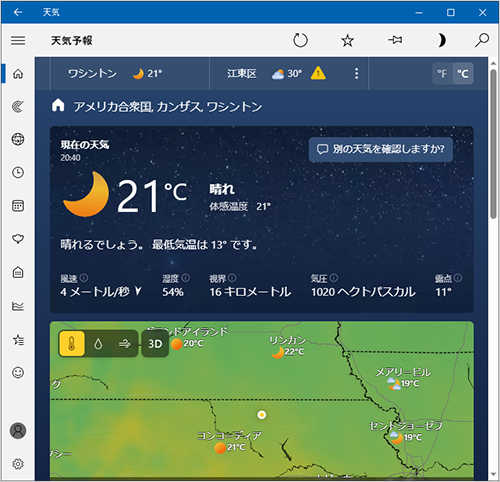
Task: Show info for 露点 dew point
Action: 458,277
